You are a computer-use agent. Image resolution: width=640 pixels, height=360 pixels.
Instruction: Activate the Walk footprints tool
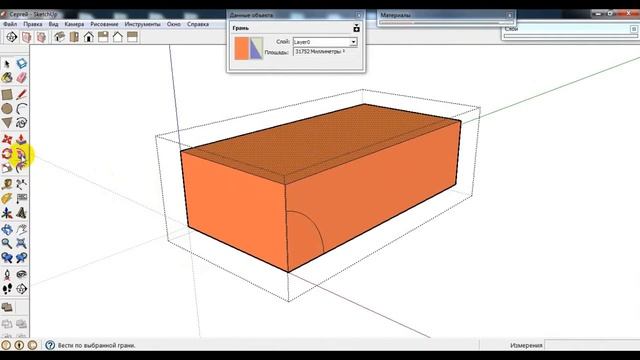pos(7,289)
